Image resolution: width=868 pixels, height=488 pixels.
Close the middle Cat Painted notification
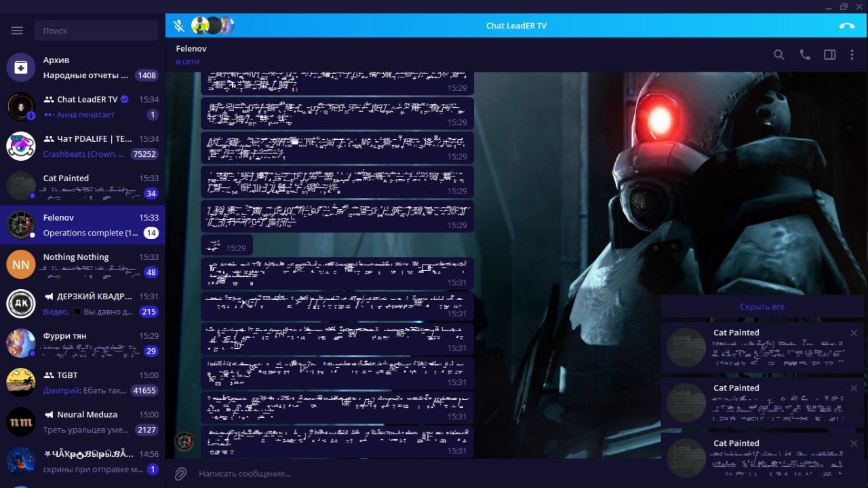854,388
